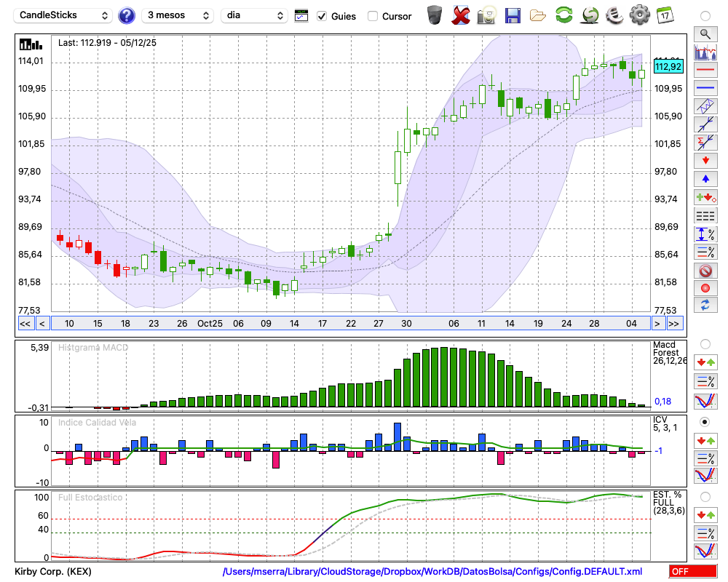Open the 3 mesos period dropdown
728x582 pixels.
pyautogui.click(x=178, y=15)
